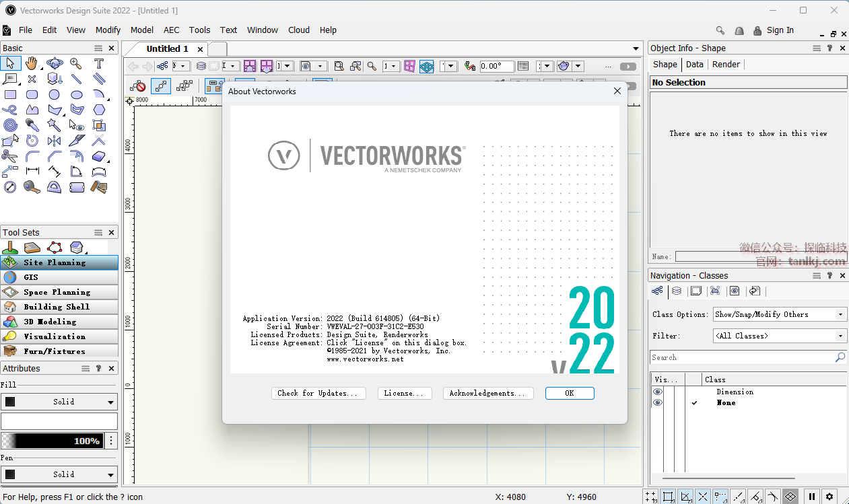Click the Spiral tool icon

[x=10, y=125]
